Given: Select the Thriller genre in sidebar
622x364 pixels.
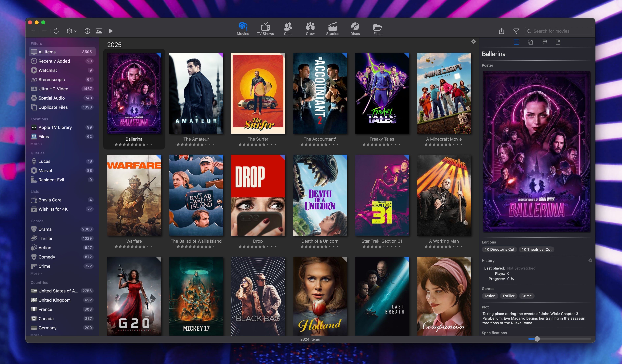Looking at the screenshot, I should coord(62,238).
